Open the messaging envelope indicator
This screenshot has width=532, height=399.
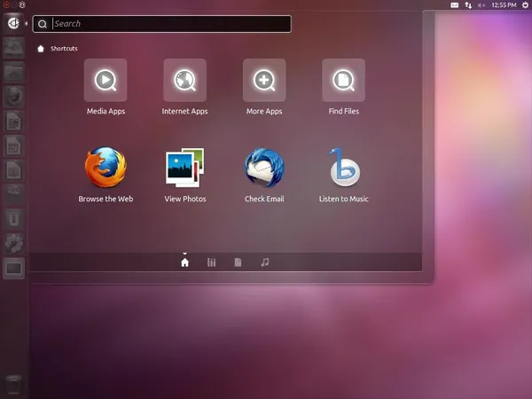click(x=454, y=5)
